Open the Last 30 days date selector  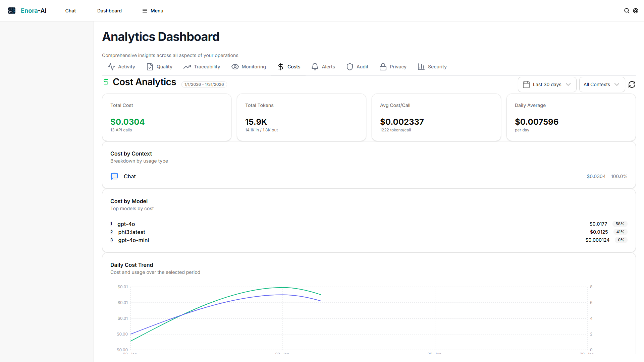click(x=547, y=84)
